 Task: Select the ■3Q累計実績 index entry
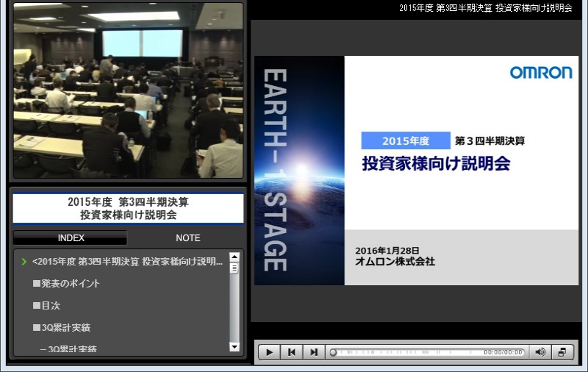(x=62, y=327)
